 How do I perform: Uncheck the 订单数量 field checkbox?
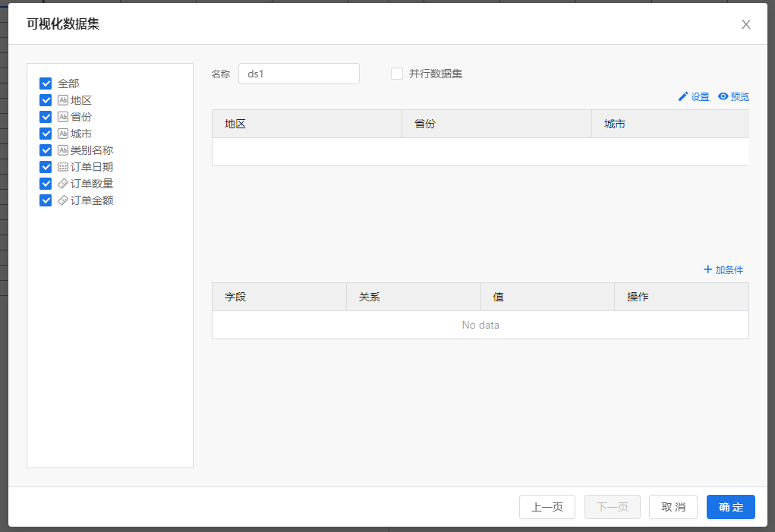point(46,184)
